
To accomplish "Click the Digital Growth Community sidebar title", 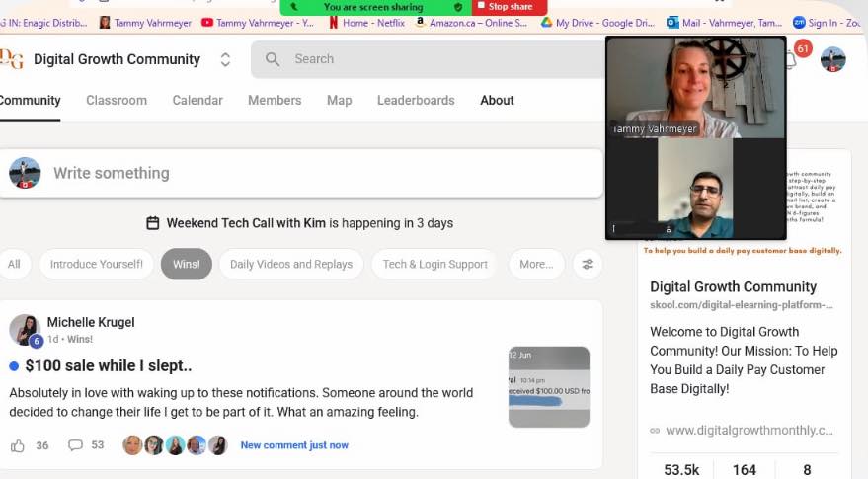I will click(733, 286).
